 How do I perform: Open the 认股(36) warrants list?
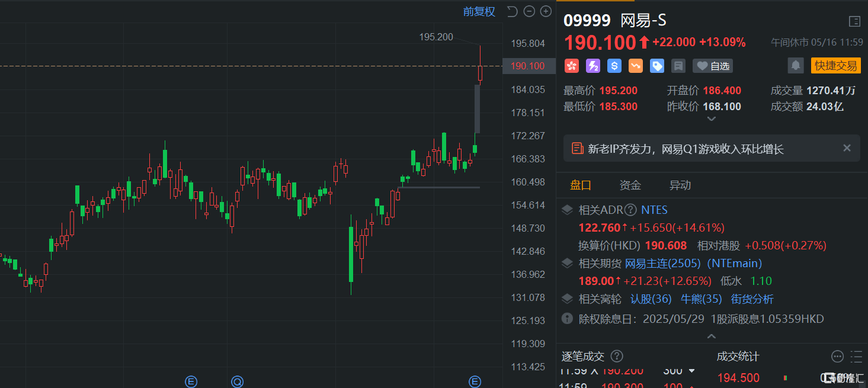tap(651, 299)
